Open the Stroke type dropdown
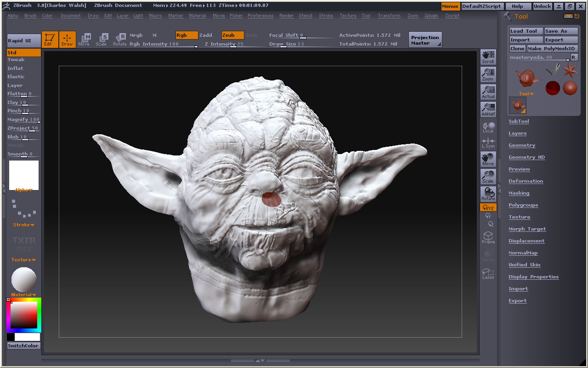 coord(24,225)
